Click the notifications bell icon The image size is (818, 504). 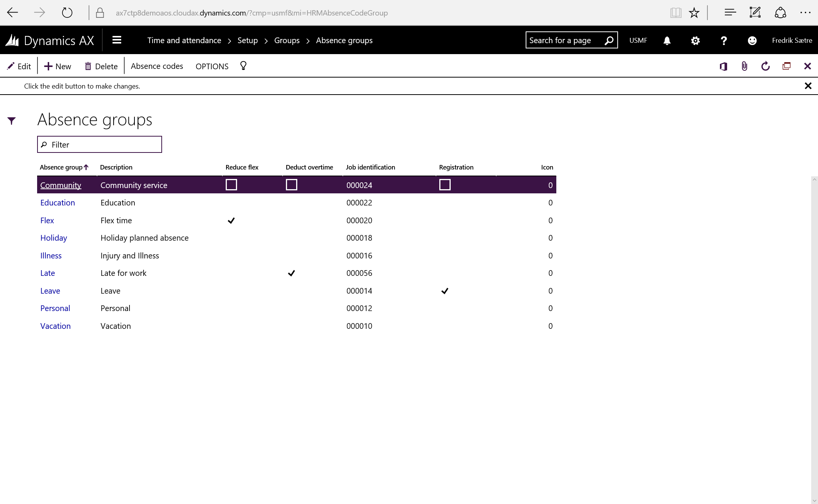point(667,40)
